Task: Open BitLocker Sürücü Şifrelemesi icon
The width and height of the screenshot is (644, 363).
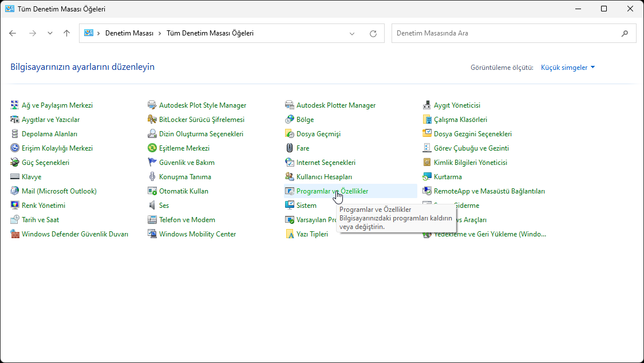Action: pyautogui.click(x=152, y=120)
